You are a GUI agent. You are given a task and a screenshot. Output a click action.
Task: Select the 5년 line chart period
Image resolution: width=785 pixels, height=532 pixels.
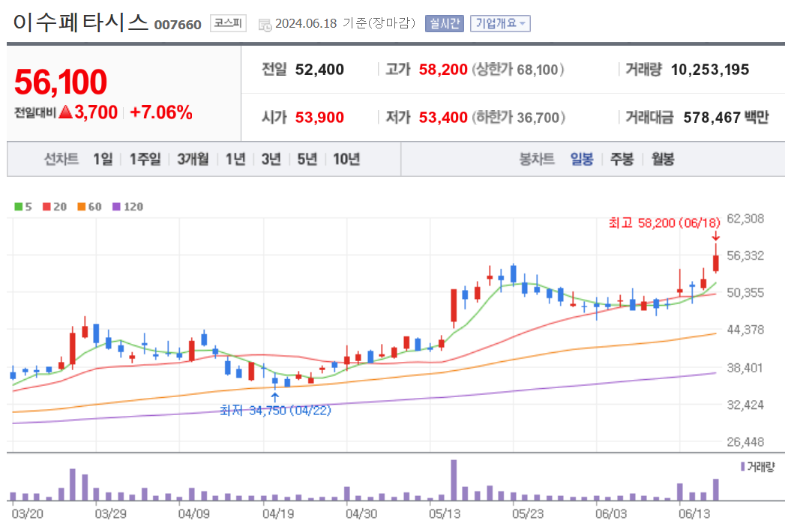tap(307, 159)
